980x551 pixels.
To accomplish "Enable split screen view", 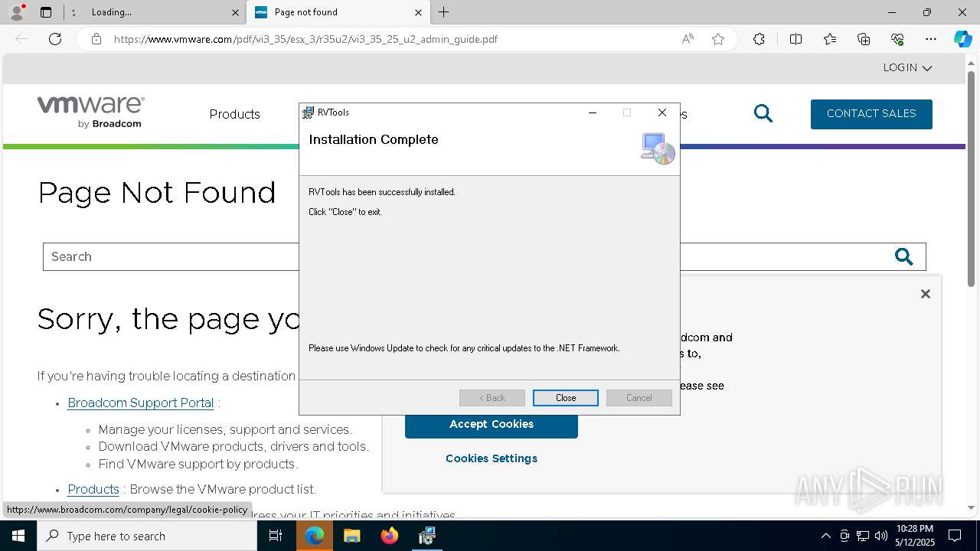I will point(795,39).
